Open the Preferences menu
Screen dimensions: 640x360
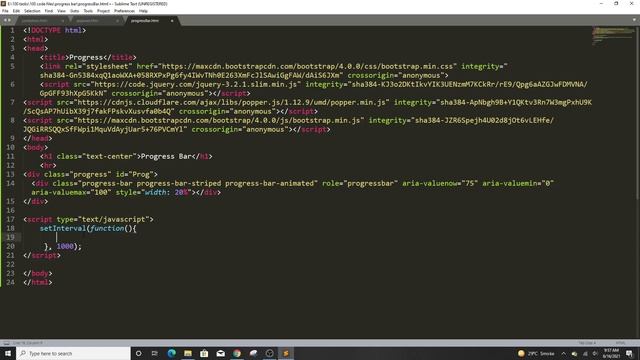(x=124, y=11)
